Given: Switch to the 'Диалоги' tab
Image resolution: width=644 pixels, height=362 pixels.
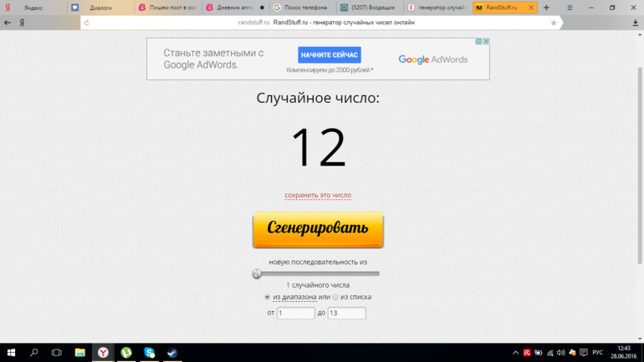Looking at the screenshot, I should pos(100,8).
